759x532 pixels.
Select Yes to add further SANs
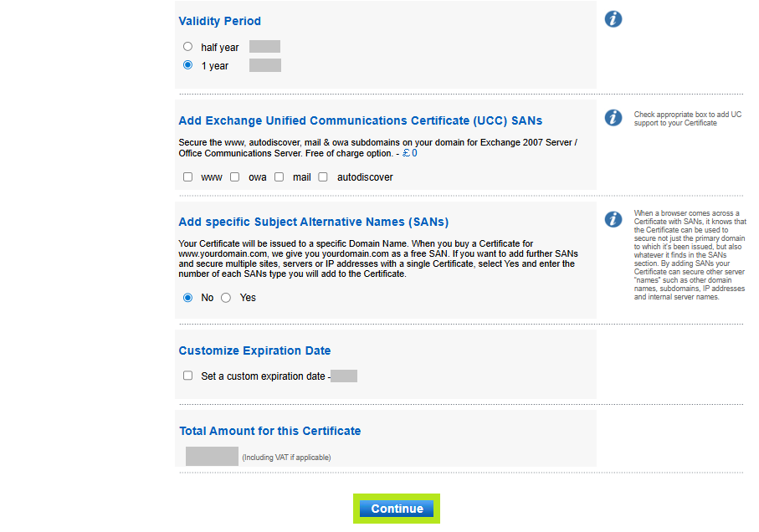tap(225, 297)
